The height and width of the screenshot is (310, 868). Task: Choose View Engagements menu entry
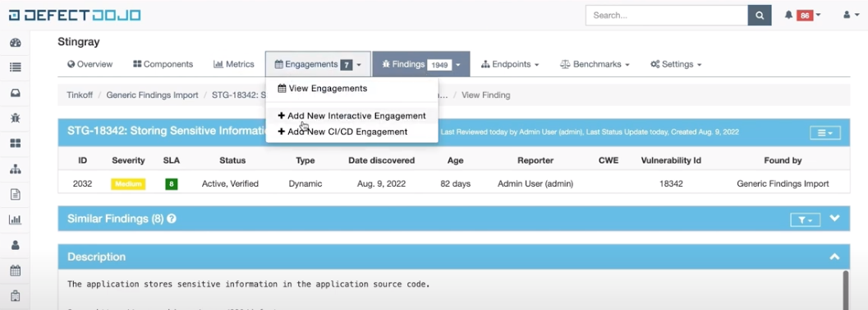[x=322, y=88]
